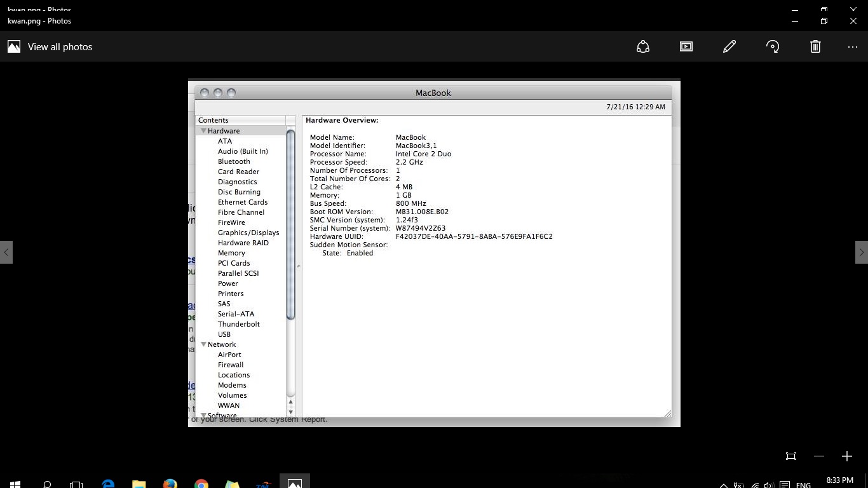Advance to the next photo using right arrow

point(861,252)
